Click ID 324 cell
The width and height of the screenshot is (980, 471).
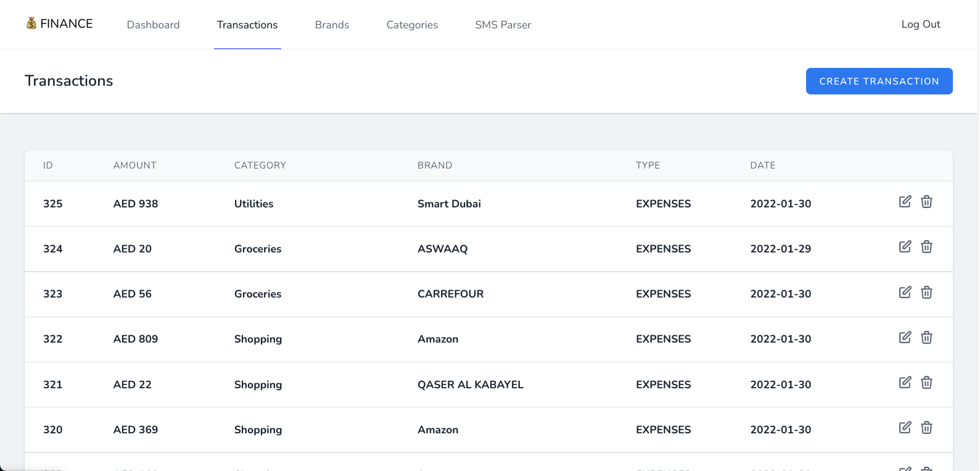pyautogui.click(x=53, y=249)
